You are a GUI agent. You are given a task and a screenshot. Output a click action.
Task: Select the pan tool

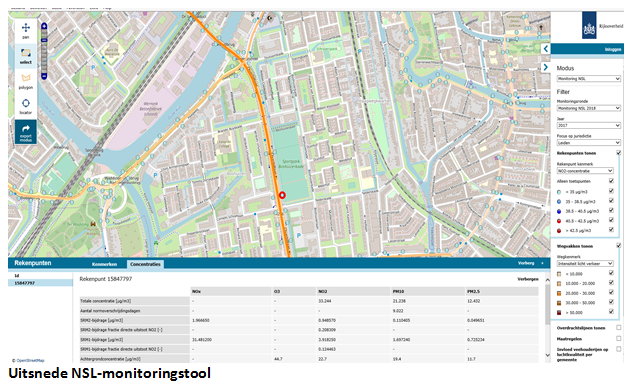point(26,31)
